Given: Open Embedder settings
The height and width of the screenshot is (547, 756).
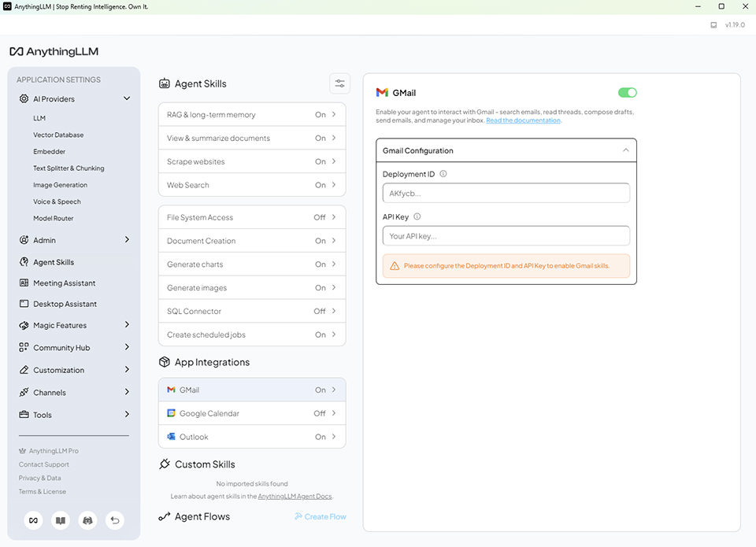Looking at the screenshot, I should tap(49, 151).
